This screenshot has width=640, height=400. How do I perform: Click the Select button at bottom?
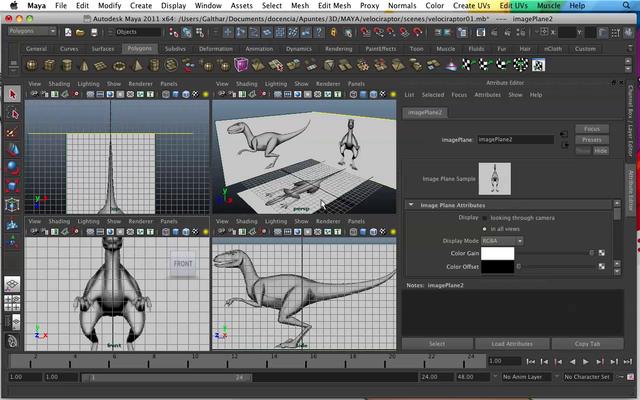[x=437, y=344]
